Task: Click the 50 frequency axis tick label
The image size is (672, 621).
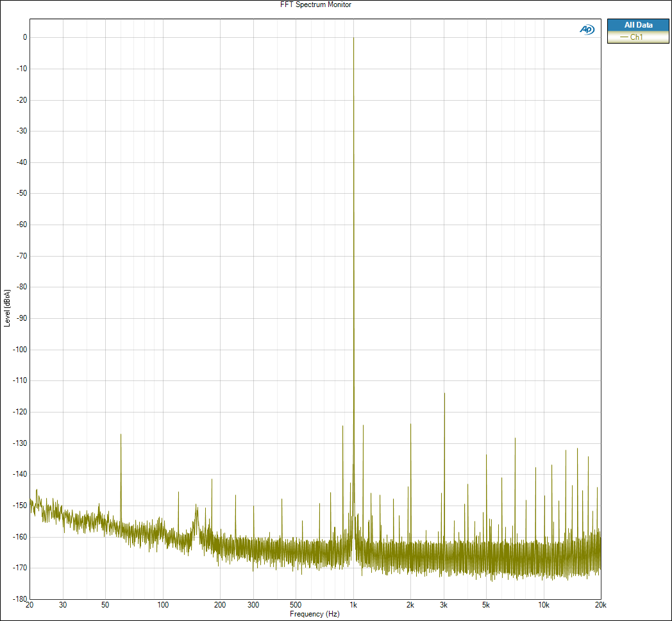Action: tap(105, 605)
